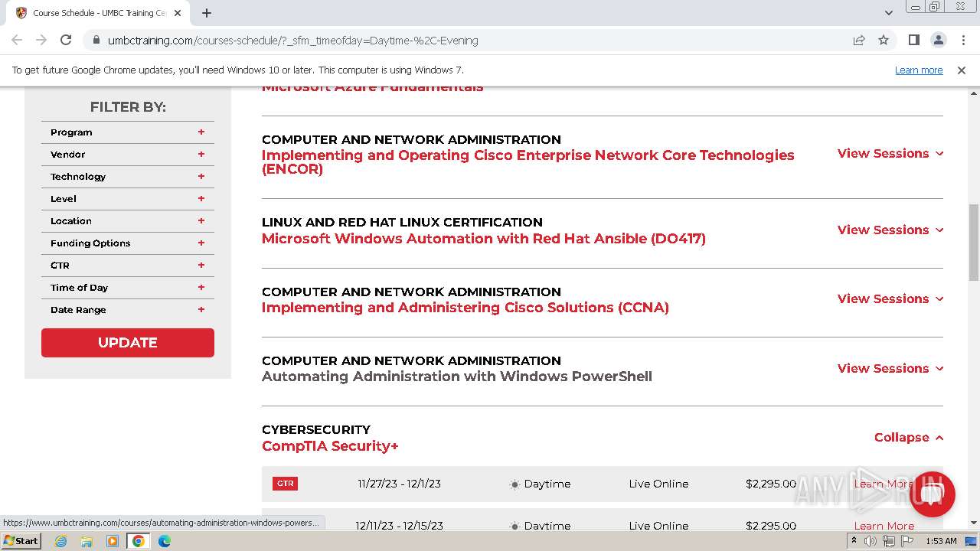
Task: Open Learn more link in notification bar
Action: click(919, 70)
